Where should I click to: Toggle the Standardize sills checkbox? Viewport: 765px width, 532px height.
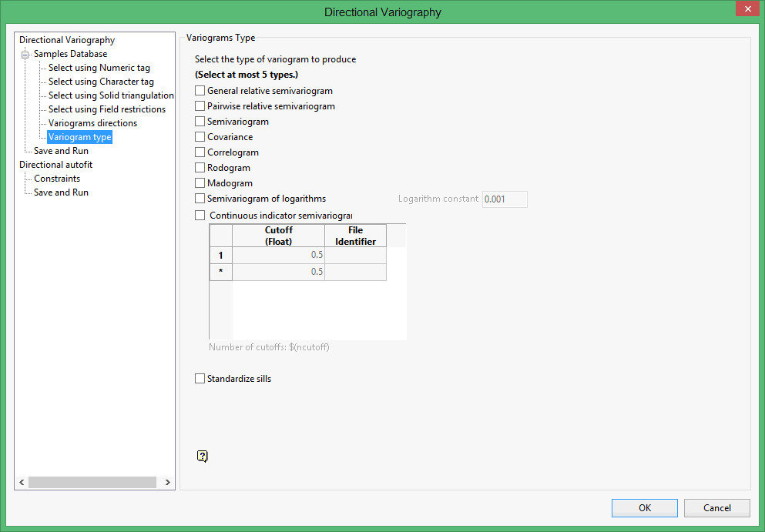pos(200,378)
